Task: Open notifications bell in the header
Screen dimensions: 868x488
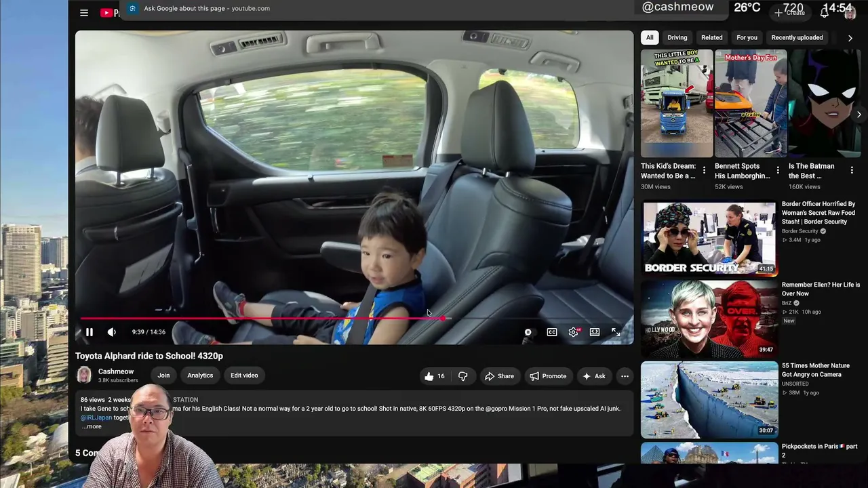Action: point(825,12)
